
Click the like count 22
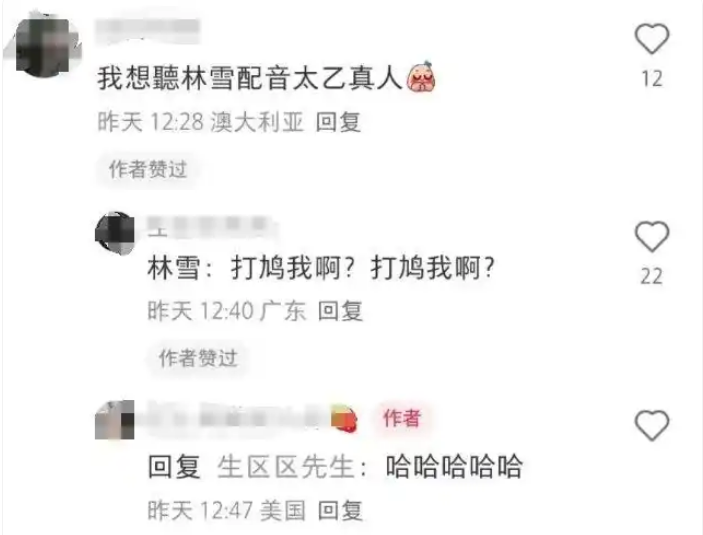[651, 276]
